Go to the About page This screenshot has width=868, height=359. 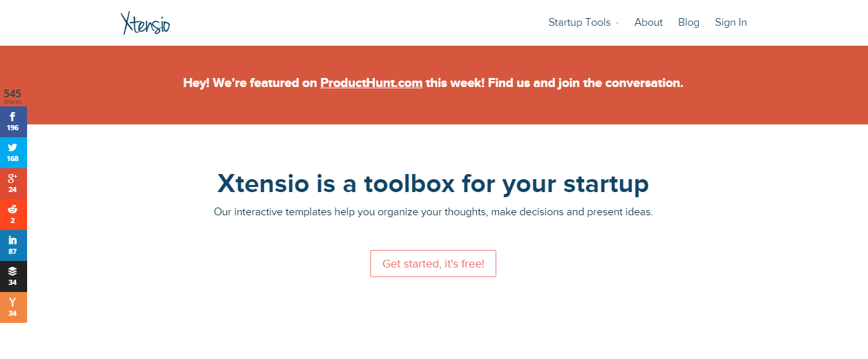pyautogui.click(x=648, y=23)
